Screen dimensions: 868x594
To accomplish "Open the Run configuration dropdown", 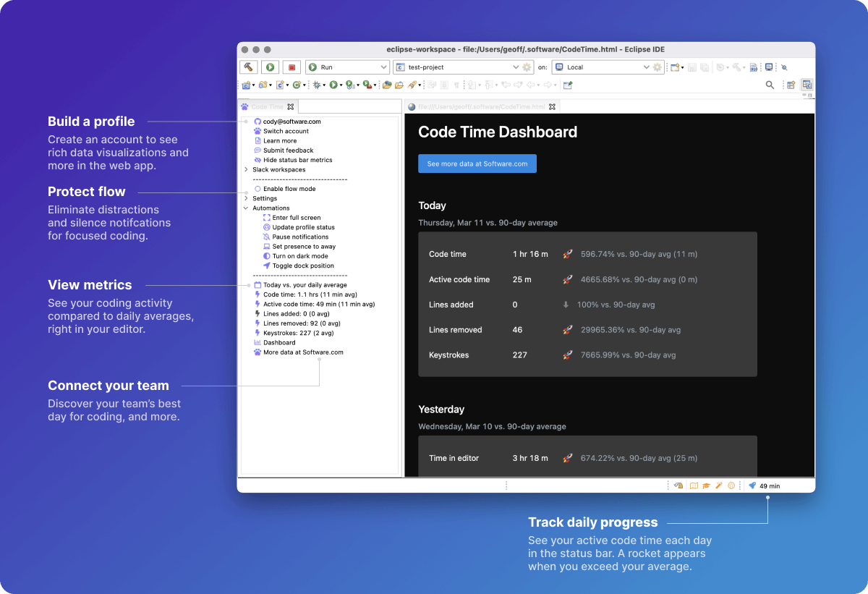I will (383, 67).
